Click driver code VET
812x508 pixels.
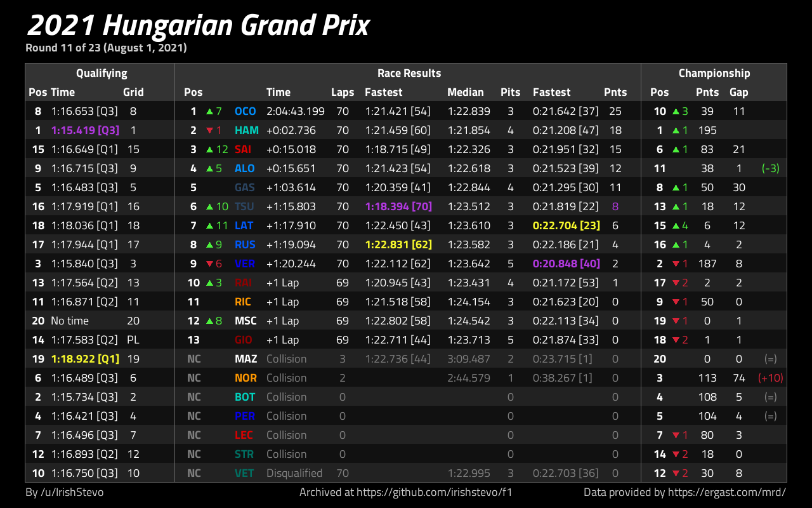click(x=244, y=474)
